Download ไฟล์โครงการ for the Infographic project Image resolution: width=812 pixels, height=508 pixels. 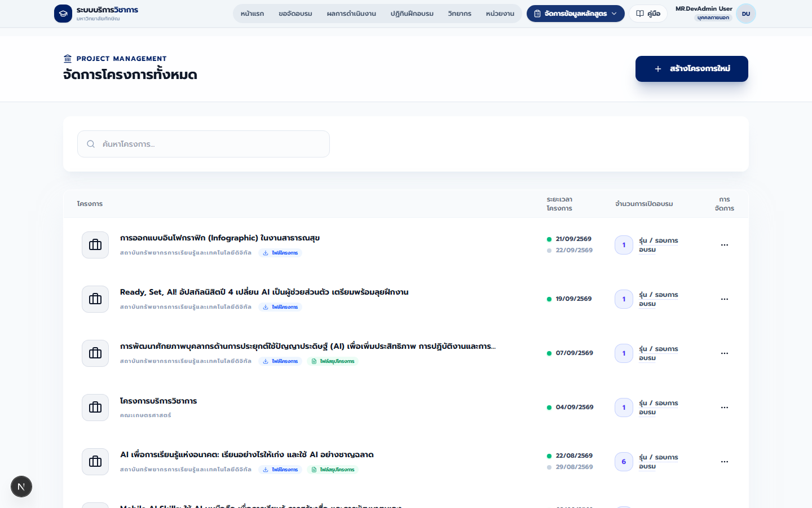pyautogui.click(x=280, y=253)
